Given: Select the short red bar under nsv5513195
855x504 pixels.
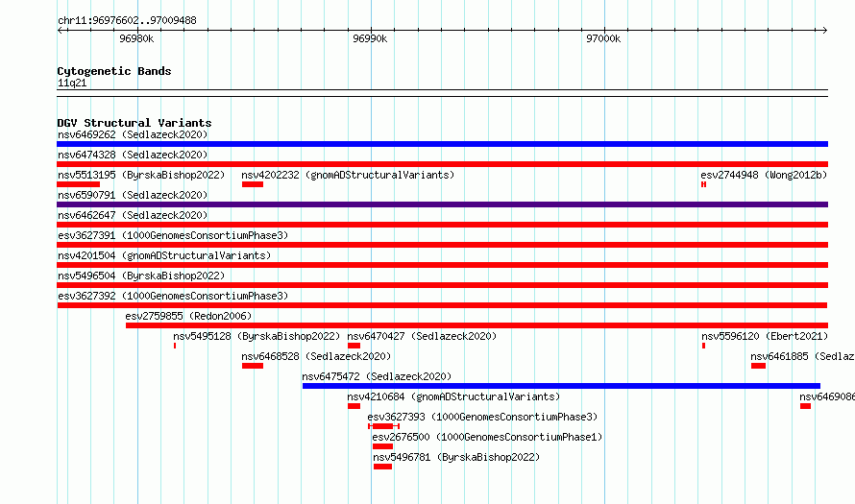Looking at the screenshot, I should click(79, 184).
